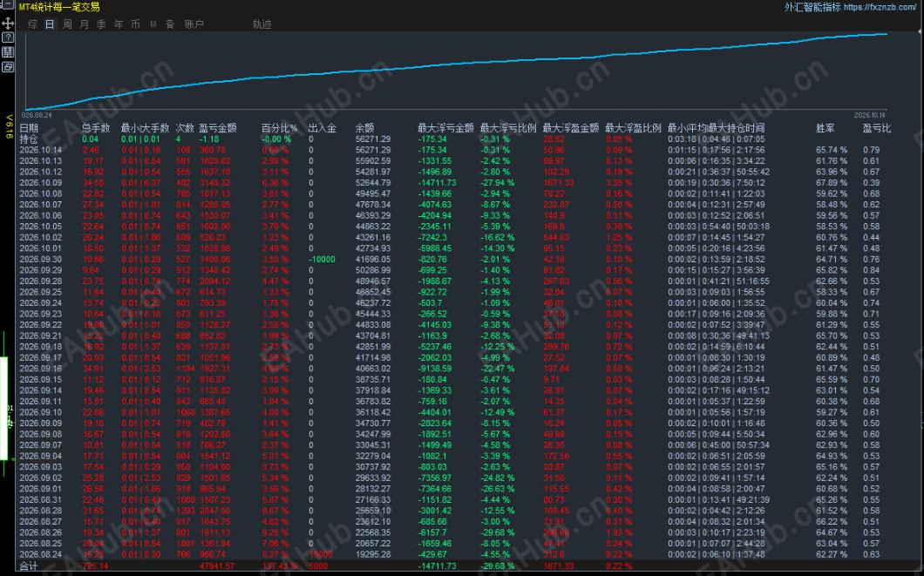Click the 最大浮亏金额 column header

[x=445, y=128]
